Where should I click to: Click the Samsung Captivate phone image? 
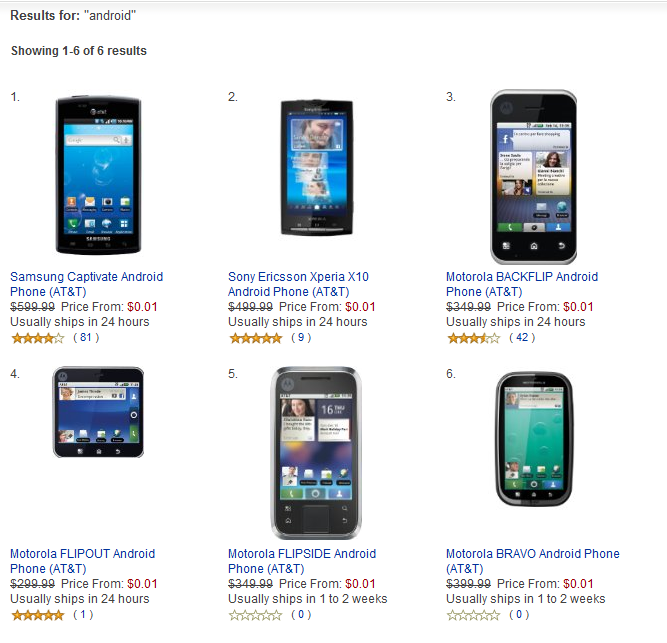click(x=98, y=175)
